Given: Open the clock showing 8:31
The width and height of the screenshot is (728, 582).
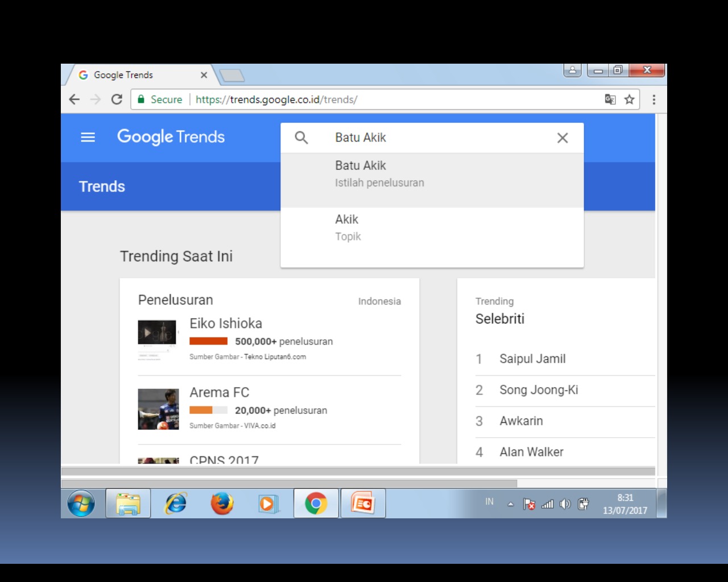Looking at the screenshot, I should pyautogui.click(x=625, y=504).
